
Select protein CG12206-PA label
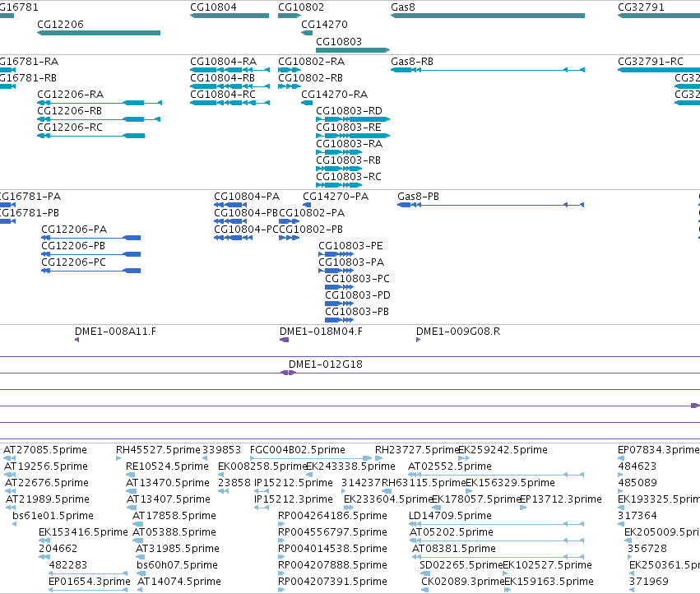pyautogui.click(x=74, y=230)
